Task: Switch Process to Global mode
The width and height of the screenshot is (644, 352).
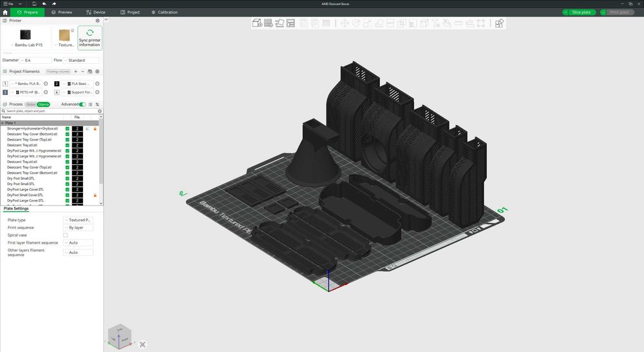Action: [31, 104]
